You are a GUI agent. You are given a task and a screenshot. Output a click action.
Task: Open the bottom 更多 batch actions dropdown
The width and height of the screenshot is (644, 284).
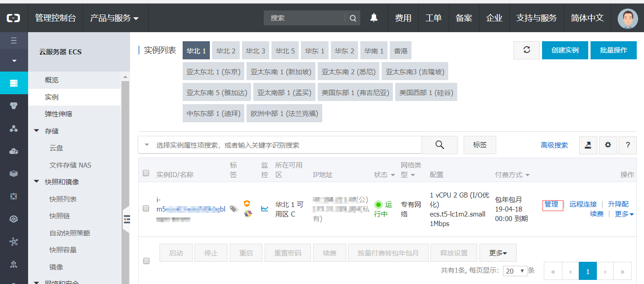498,253
